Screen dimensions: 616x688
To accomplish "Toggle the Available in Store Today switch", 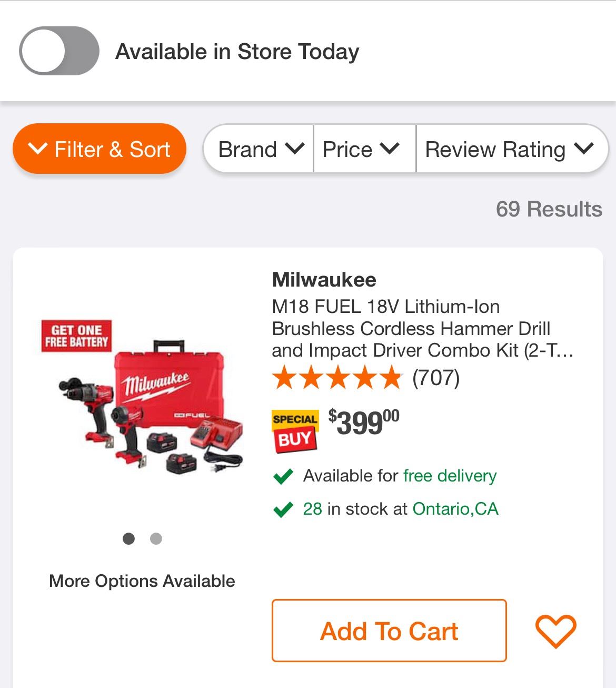I will pyautogui.click(x=59, y=51).
